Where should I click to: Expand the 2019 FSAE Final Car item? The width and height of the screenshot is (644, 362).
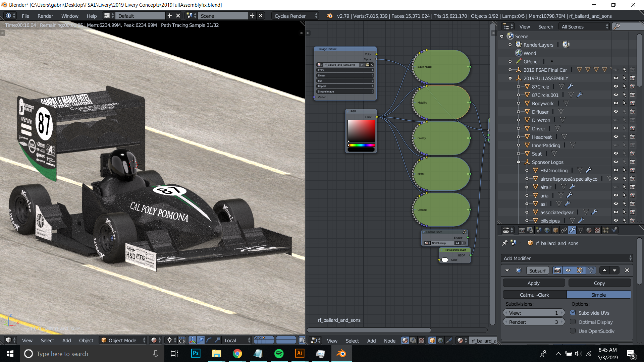coord(510,70)
